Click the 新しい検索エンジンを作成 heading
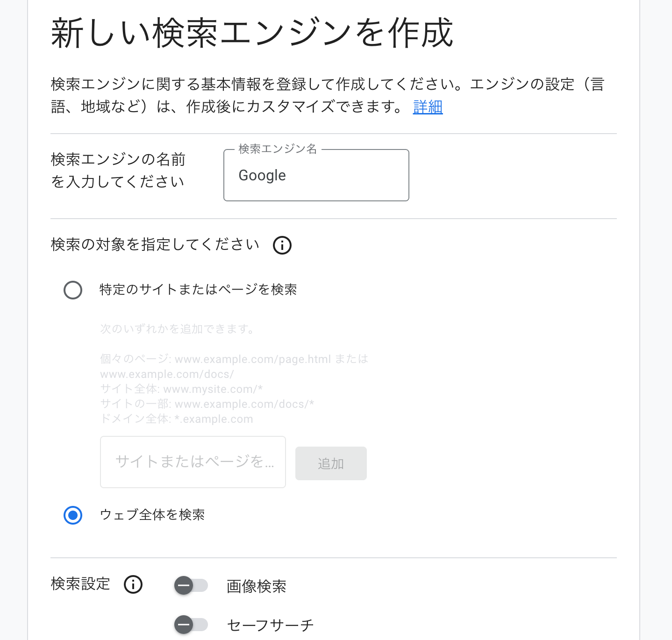Screen dimensions: 672x640 [x=252, y=33]
